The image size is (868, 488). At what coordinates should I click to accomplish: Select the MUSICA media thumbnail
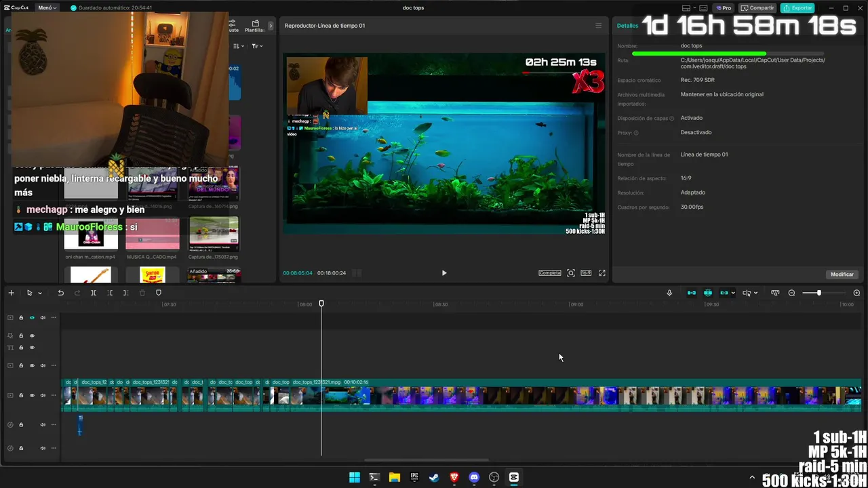coord(153,234)
